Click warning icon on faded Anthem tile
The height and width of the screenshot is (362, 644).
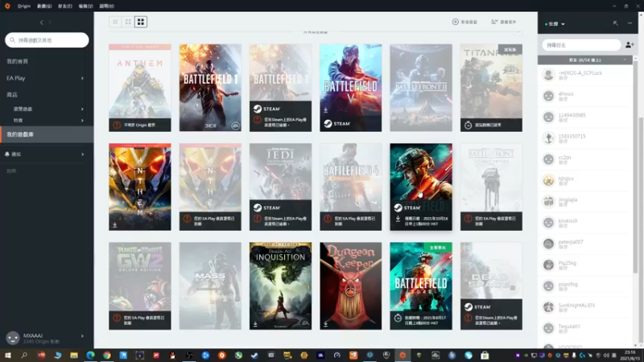pos(188,219)
